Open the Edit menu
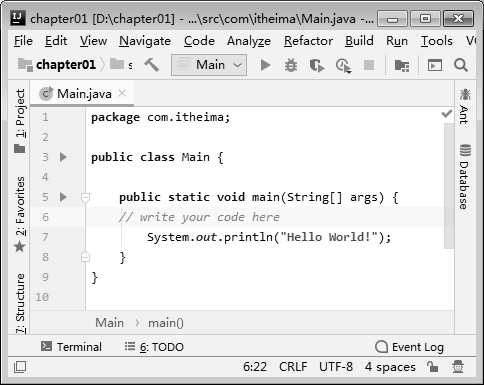This screenshot has width=484, height=385. click(56, 41)
